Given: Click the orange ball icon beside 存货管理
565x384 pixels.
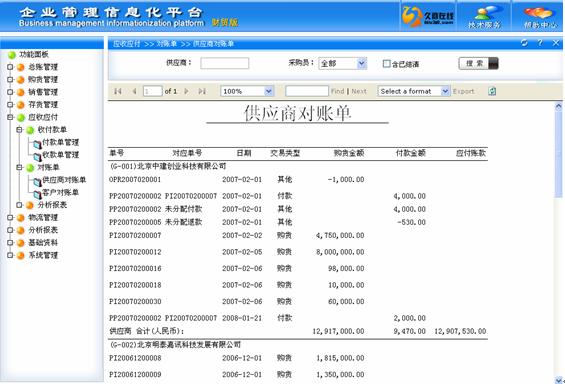Looking at the screenshot, I should (x=21, y=105).
